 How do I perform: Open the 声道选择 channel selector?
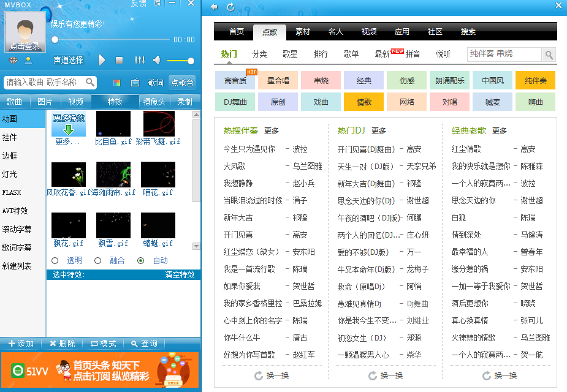click(68, 60)
